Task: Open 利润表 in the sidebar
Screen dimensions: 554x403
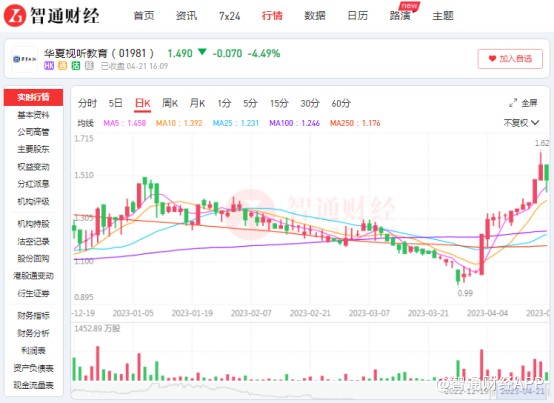Action: coord(34,350)
